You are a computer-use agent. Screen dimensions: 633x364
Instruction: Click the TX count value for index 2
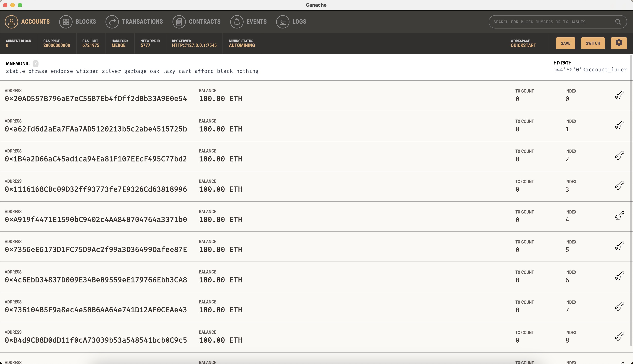[x=517, y=159]
